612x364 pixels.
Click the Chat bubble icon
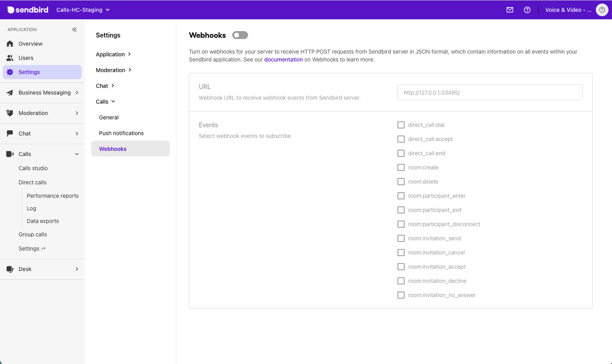coord(10,134)
